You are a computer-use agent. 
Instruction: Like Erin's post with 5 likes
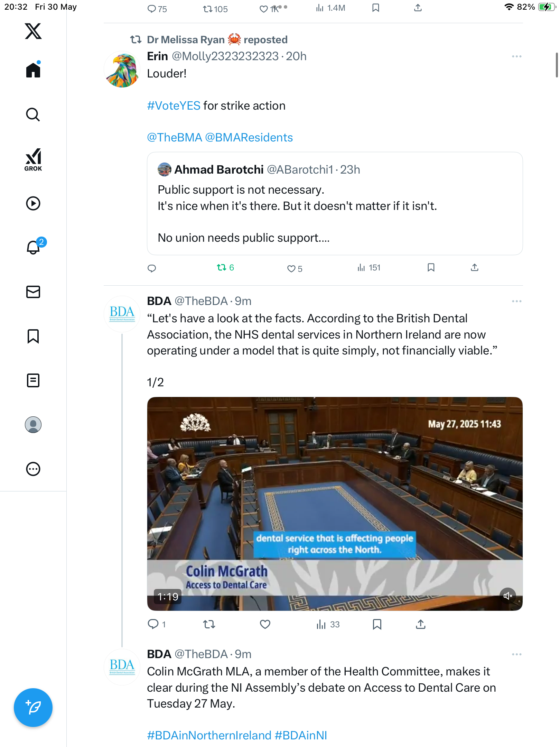click(x=295, y=269)
